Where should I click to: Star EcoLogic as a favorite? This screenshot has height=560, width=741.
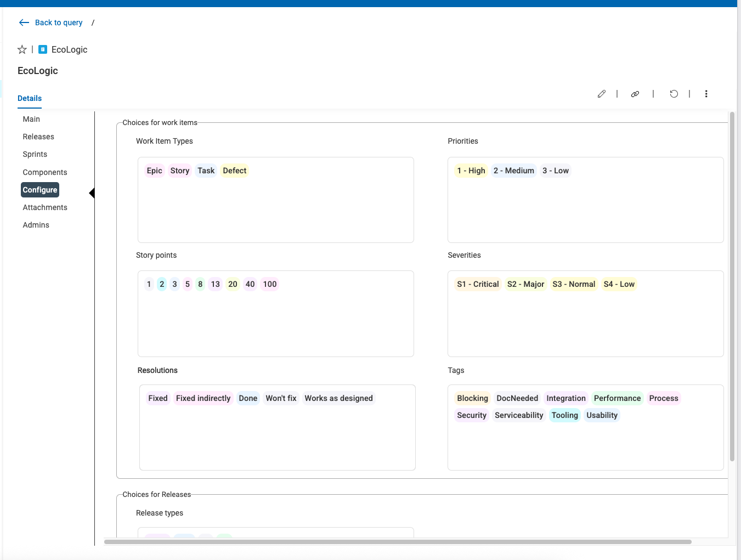[22, 49]
